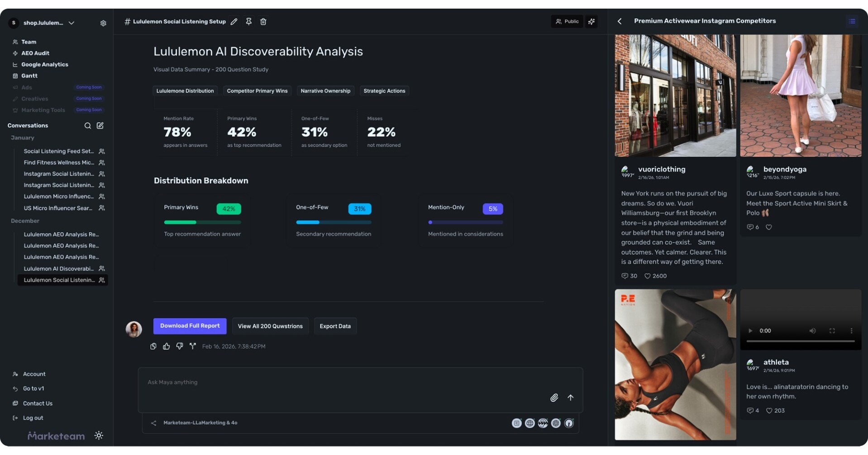Start a new conversation with the compose icon
The image size is (868, 455).
pos(100,125)
